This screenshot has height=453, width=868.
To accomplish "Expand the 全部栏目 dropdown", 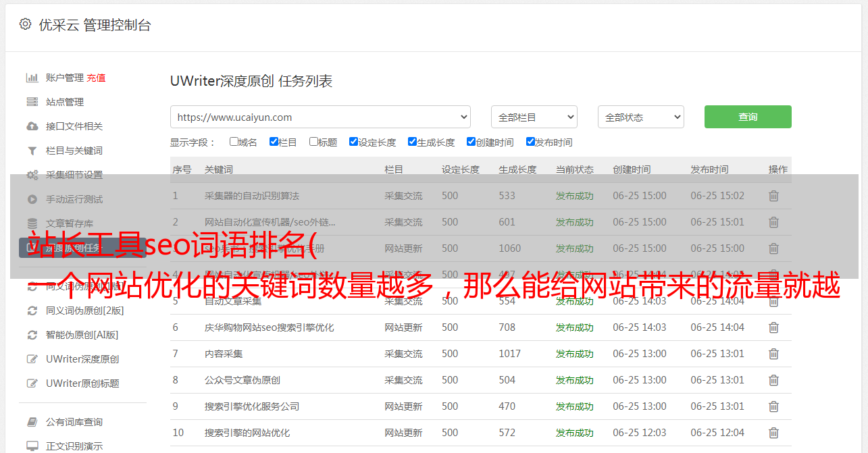I will 534,117.
